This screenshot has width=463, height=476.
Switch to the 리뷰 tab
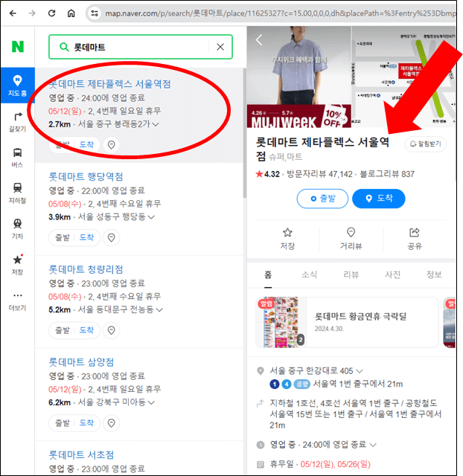(x=351, y=274)
